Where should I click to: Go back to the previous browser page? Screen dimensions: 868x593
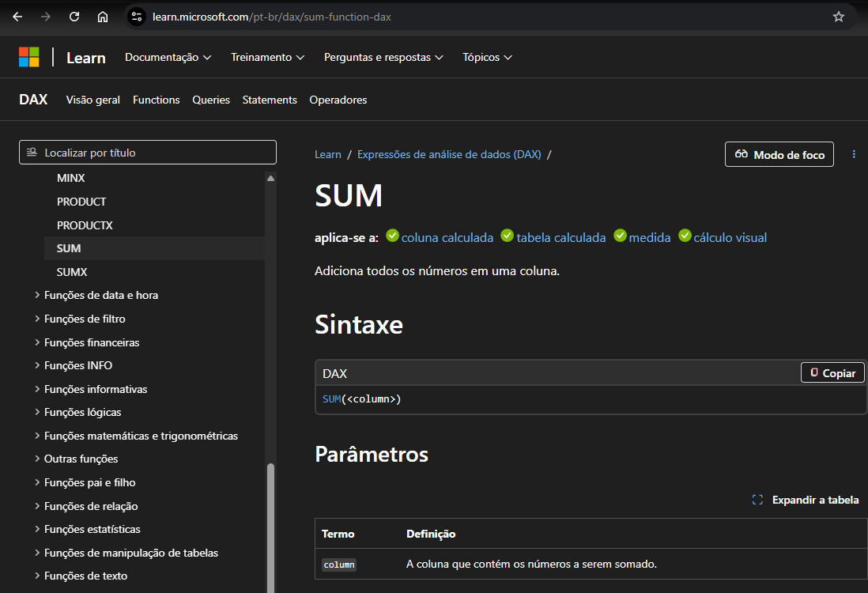tap(17, 17)
